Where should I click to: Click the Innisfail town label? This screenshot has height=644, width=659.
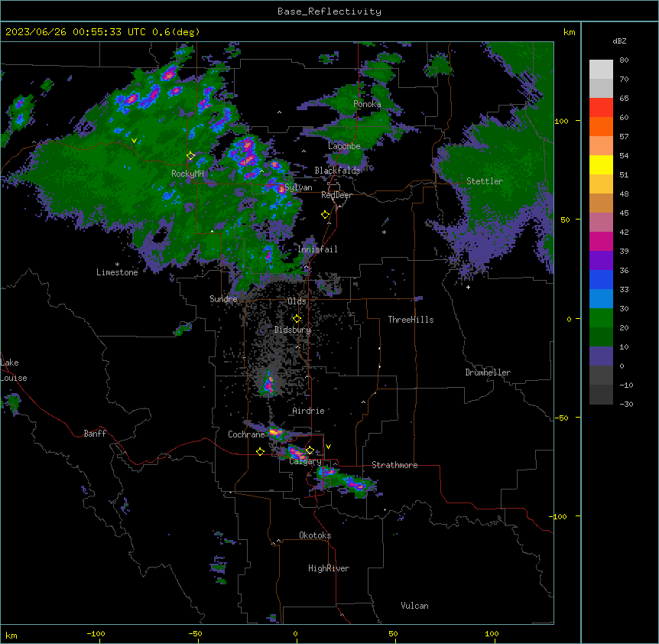coord(317,249)
